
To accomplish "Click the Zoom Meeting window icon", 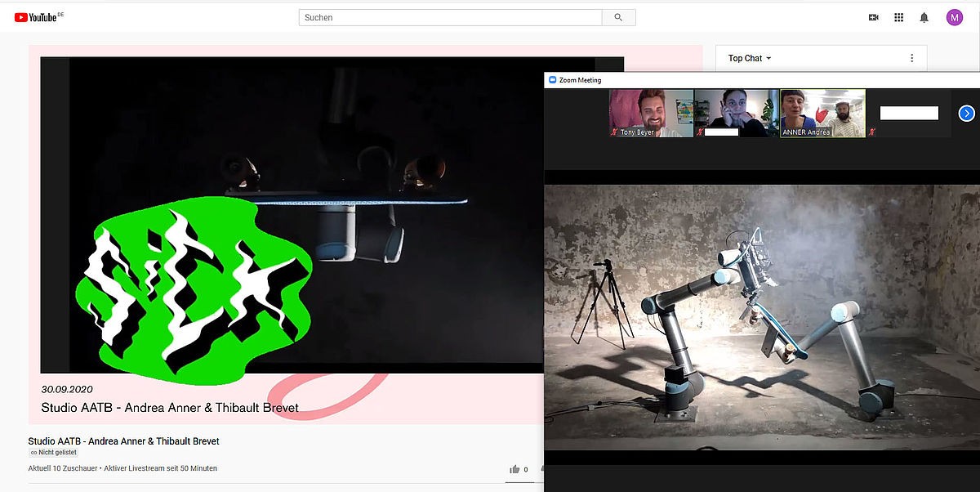I will [x=552, y=80].
